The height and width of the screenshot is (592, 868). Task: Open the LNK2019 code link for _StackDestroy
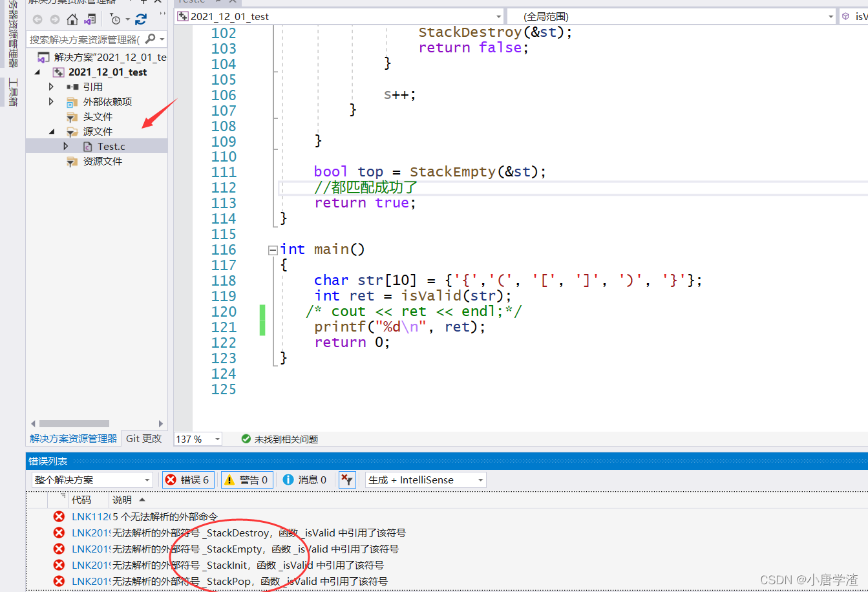[90, 533]
